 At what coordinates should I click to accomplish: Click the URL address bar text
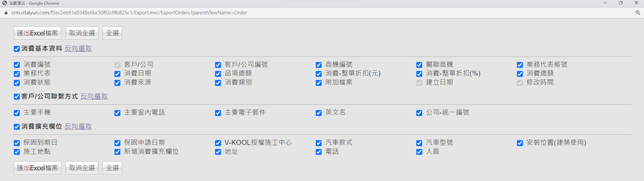(129, 13)
